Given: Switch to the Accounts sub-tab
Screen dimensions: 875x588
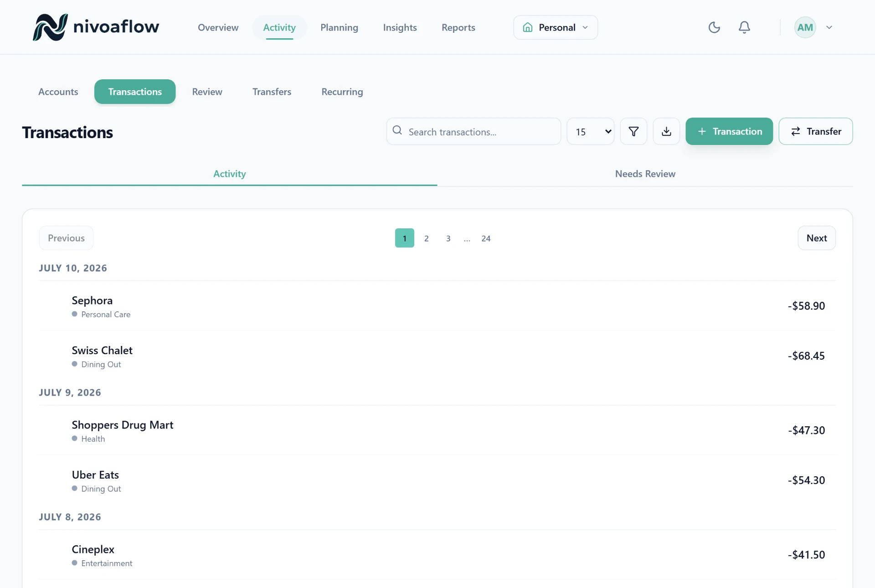Looking at the screenshot, I should (58, 92).
